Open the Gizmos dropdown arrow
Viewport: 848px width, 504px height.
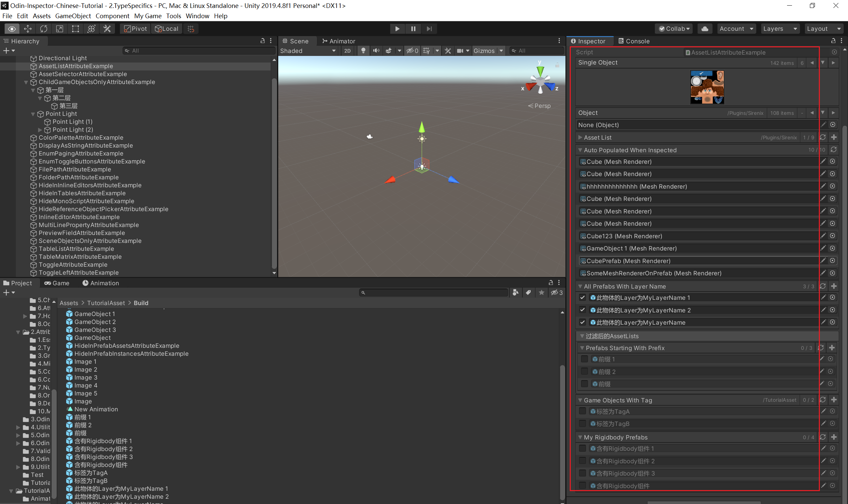click(501, 51)
